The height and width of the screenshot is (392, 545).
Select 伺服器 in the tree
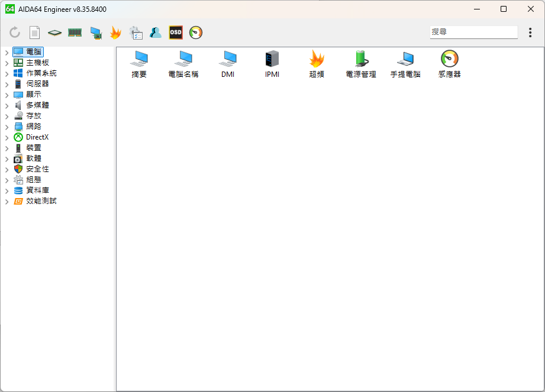(31, 84)
